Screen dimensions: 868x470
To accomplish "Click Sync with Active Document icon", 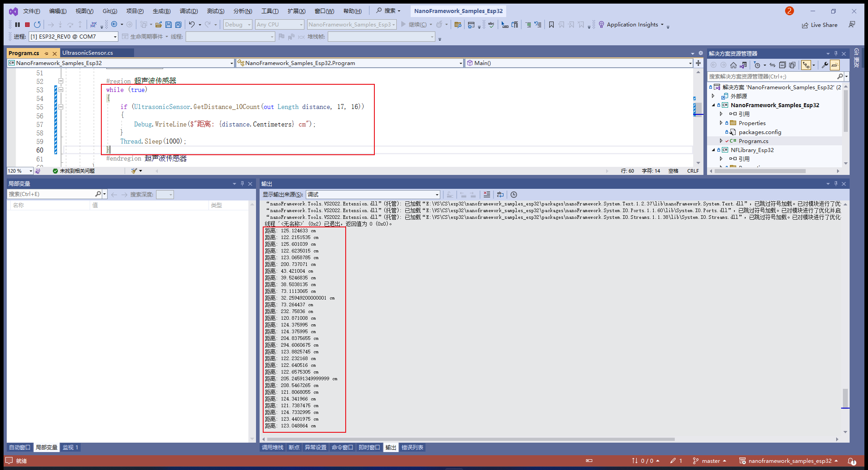I will pyautogui.click(x=773, y=65).
